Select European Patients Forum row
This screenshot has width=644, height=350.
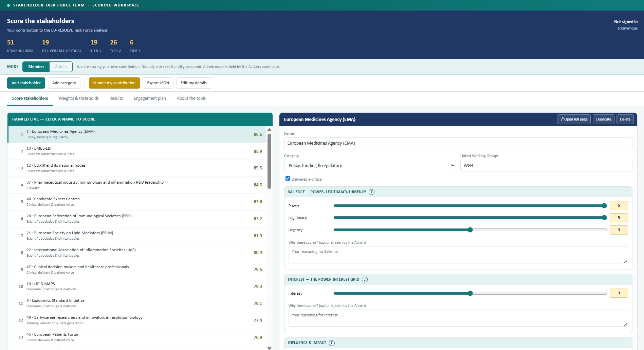[x=137, y=337]
